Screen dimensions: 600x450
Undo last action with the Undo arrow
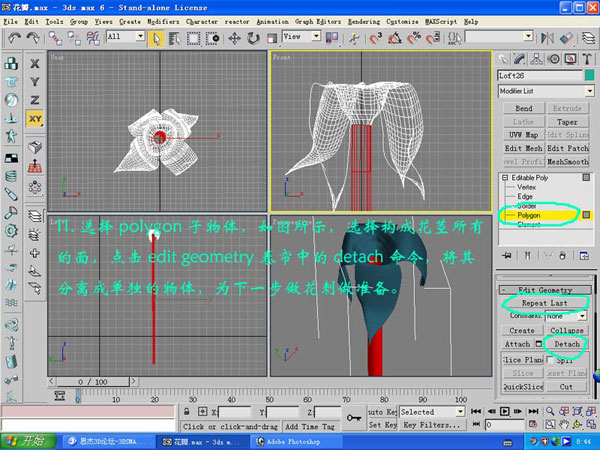coord(15,38)
